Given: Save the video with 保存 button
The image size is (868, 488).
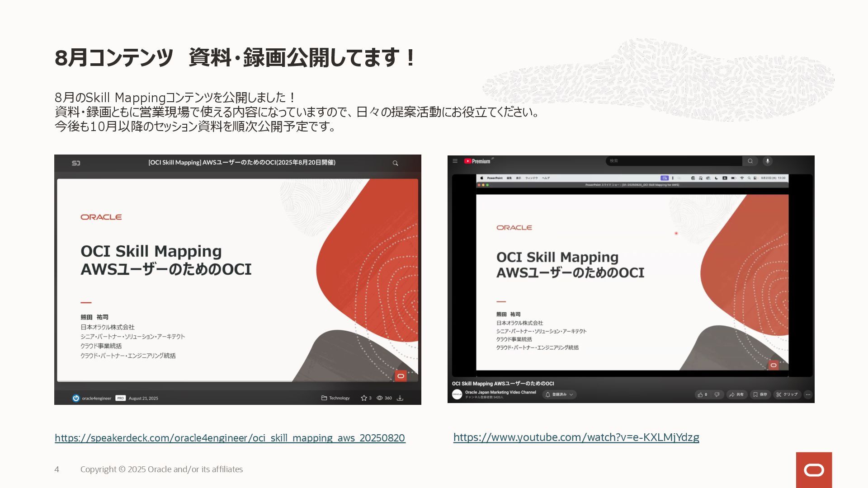Looking at the screenshot, I should [760, 394].
